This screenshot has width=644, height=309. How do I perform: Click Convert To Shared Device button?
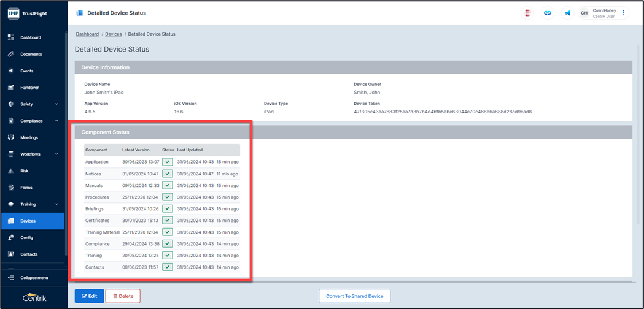pos(354,296)
